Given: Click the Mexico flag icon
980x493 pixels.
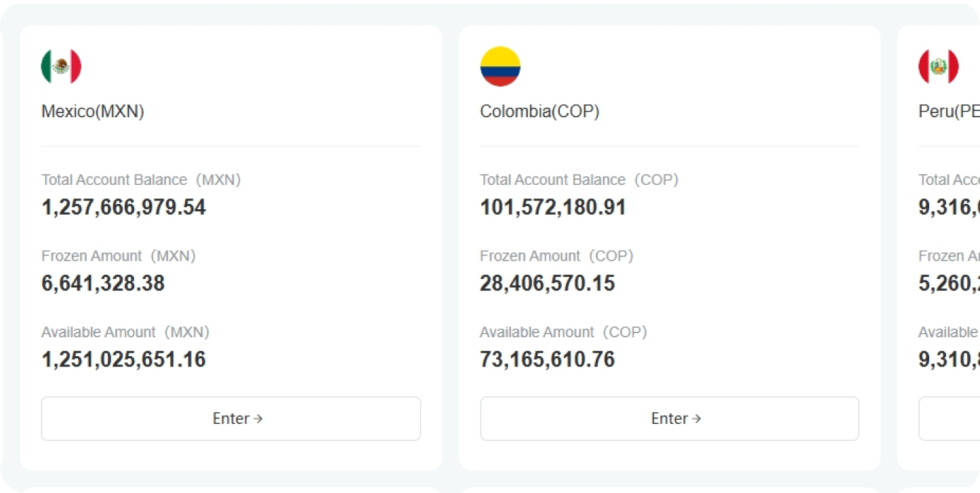Looking at the screenshot, I should click(x=61, y=66).
